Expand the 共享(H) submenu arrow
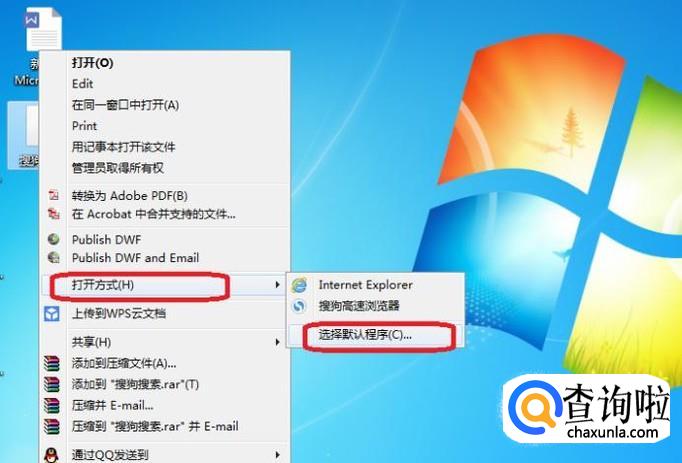 click(x=277, y=342)
